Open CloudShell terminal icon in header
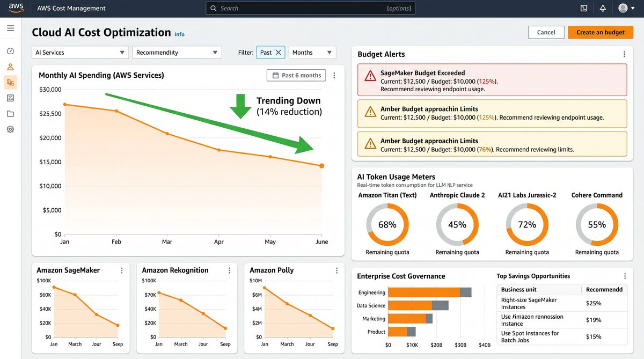Viewport: 644px width, 359px height. point(584,8)
